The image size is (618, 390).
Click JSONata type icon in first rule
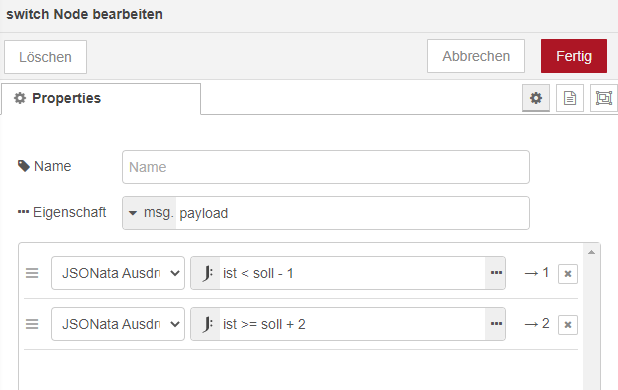tap(206, 273)
